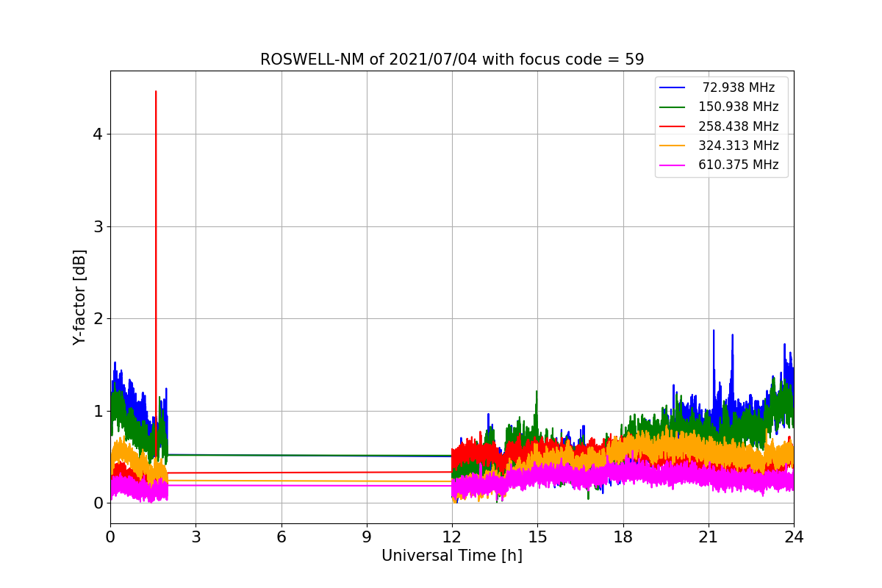Click x-axis tick label 0
882x588 pixels.
tap(110, 537)
